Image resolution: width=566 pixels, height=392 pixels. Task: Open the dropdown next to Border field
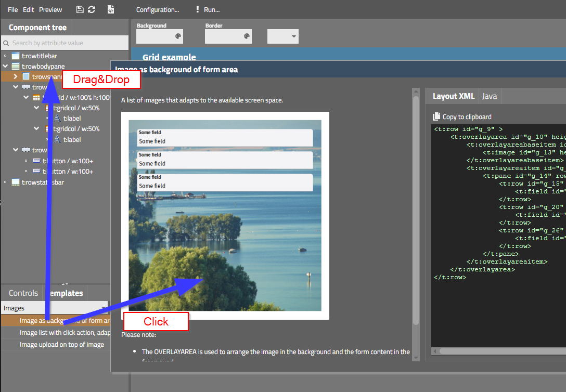tap(294, 36)
